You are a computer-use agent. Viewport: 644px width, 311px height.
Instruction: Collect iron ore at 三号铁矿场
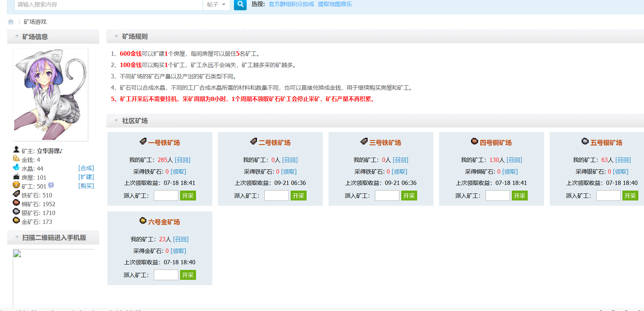click(x=399, y=172)
